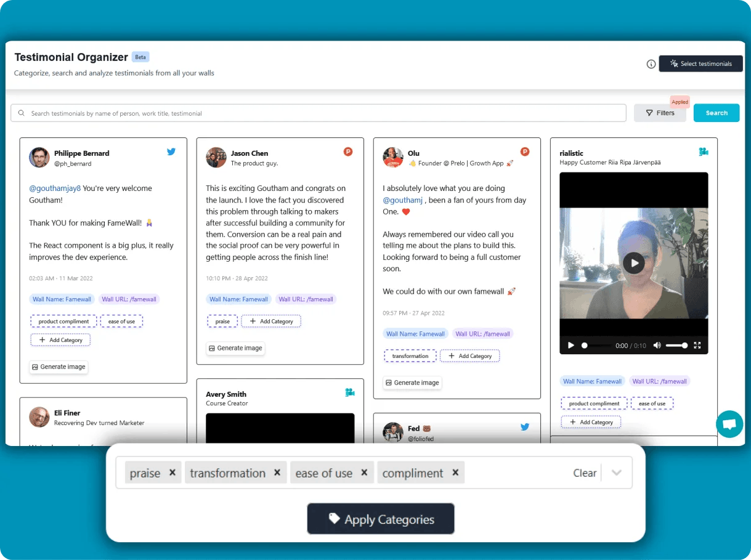Mute the rialistic video with speaker icon

tap(657, 346)
